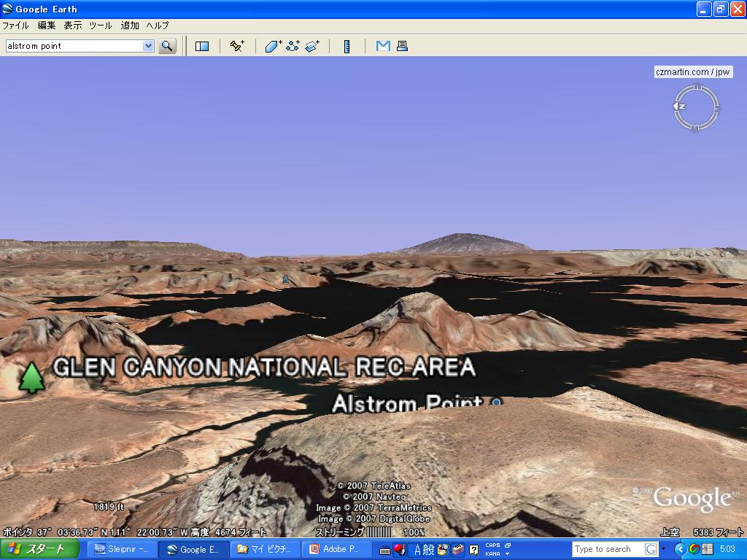Open the ファイル menu
Viewport: 747px width, 560px height.
pos(16,26)
